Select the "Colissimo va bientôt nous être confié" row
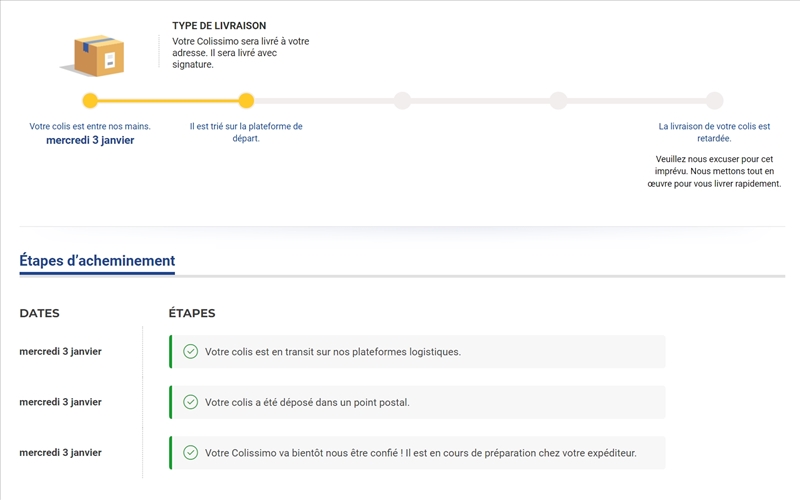This screenshot has width=800, height=500. pos(418,452)
